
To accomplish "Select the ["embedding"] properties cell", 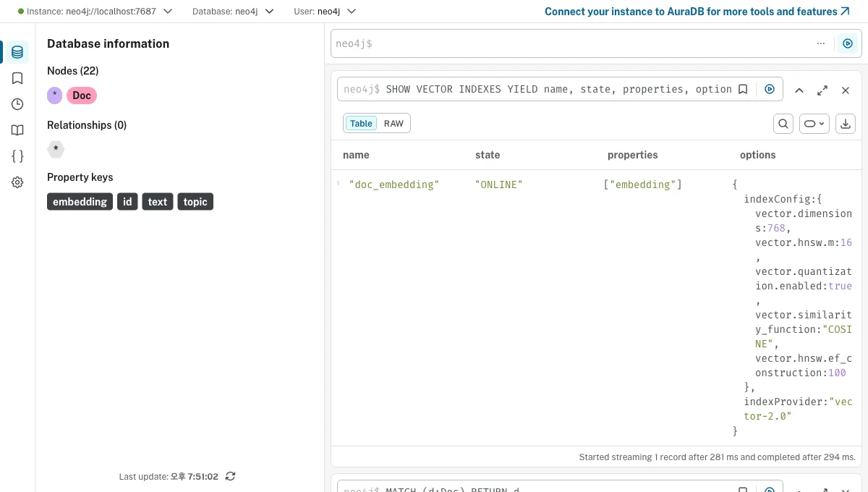I will pyautogui.click(x=643, y=184).
